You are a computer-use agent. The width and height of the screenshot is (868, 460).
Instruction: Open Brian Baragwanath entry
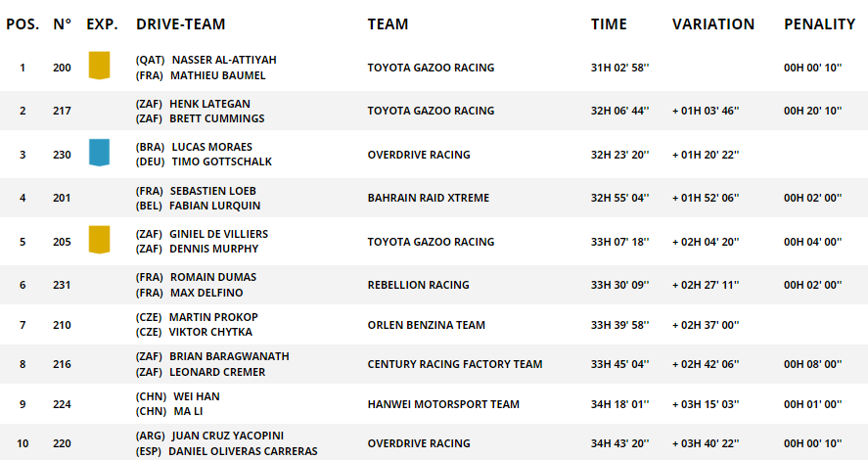click(229, 356)
